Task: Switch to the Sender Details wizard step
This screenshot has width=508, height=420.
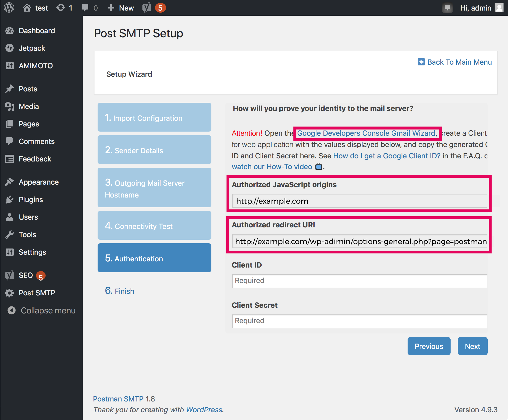Action: tap(154, 150)
